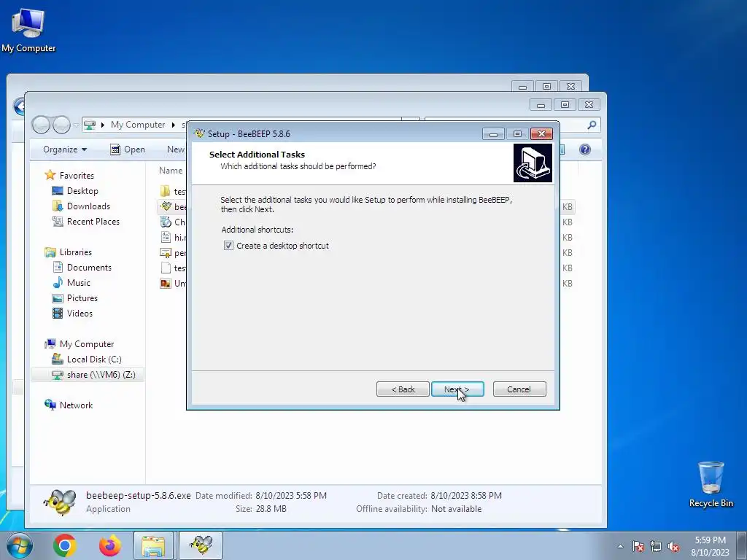Image resolution: width=747 pixels, height=560 pixels.
Task: Click beebeep bee icon in details pane
Action: (x=60, y=502)
